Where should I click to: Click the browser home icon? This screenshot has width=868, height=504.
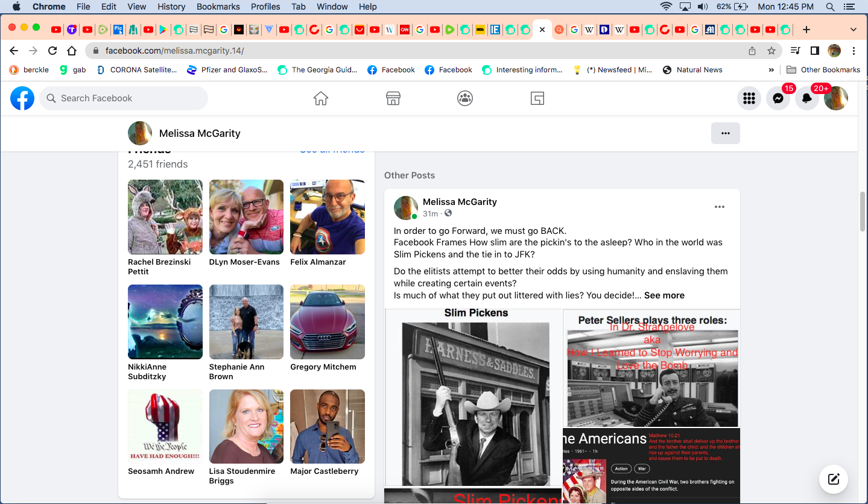click(72, 51)
